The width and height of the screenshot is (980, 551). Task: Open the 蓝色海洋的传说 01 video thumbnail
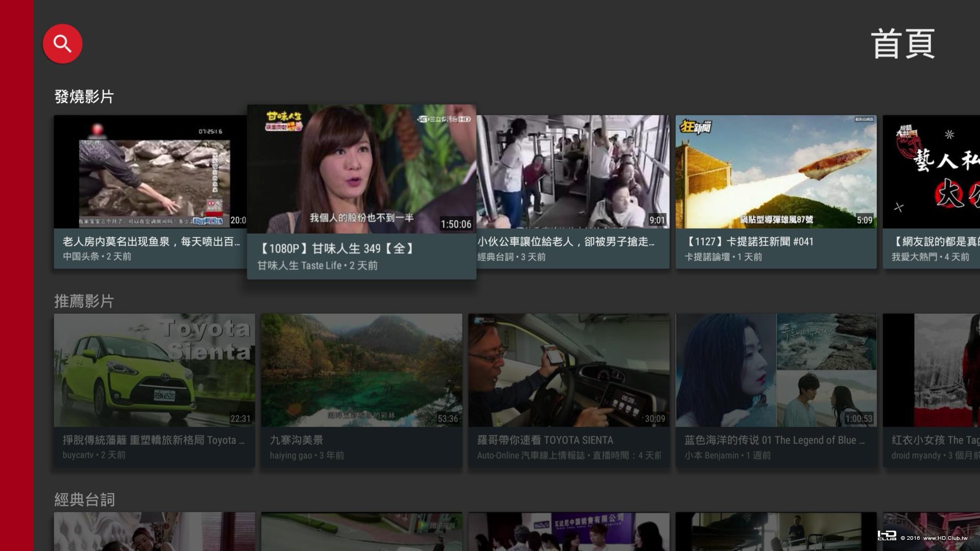point(776,370)
